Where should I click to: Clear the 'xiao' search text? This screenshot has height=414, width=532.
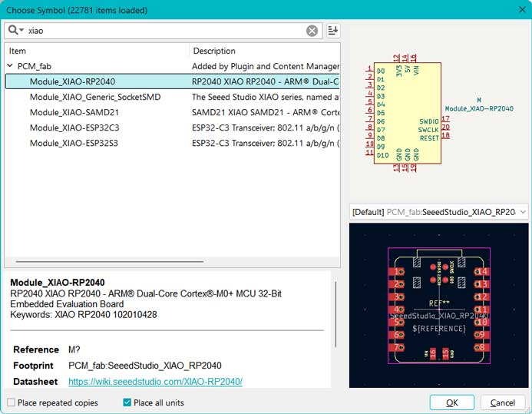click(312, 31)
